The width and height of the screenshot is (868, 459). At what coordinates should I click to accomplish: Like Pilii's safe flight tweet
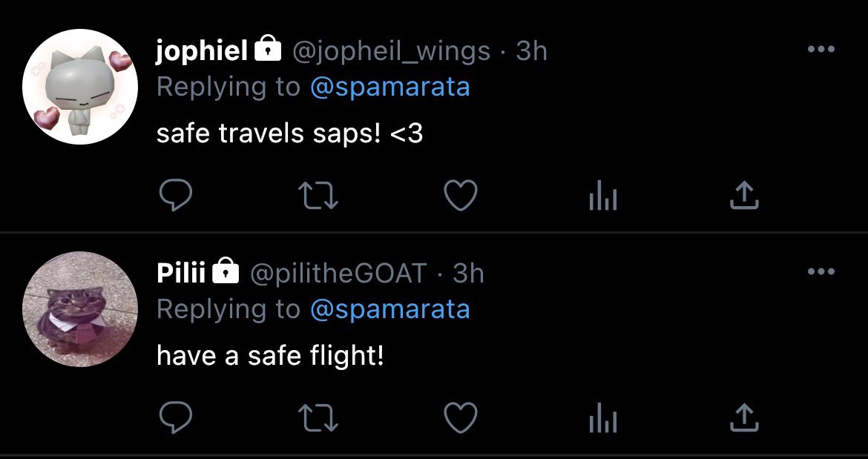click(x=461, y=417)
